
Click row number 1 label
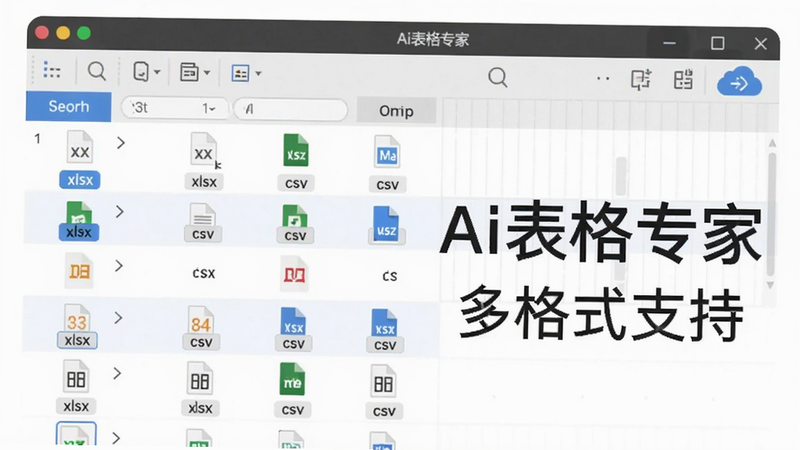pyautogui.click(x=37, y=138)
